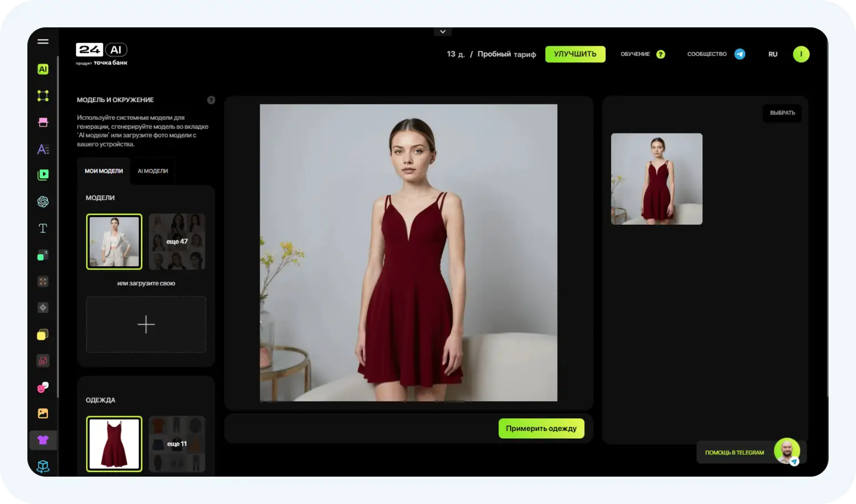This screenshot has width=856, height=504.
Task: Click the video play icon in the sidebar
Action: [x=43, y=175]
